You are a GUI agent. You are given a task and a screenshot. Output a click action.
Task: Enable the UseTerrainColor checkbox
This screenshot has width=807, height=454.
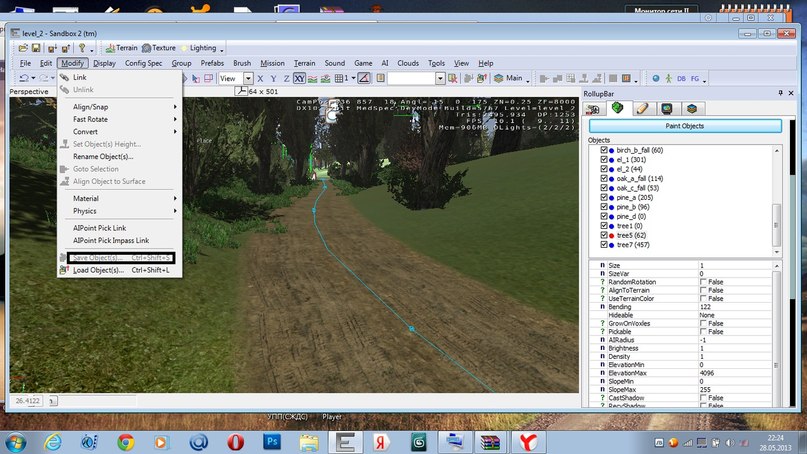tap(703, 299)
